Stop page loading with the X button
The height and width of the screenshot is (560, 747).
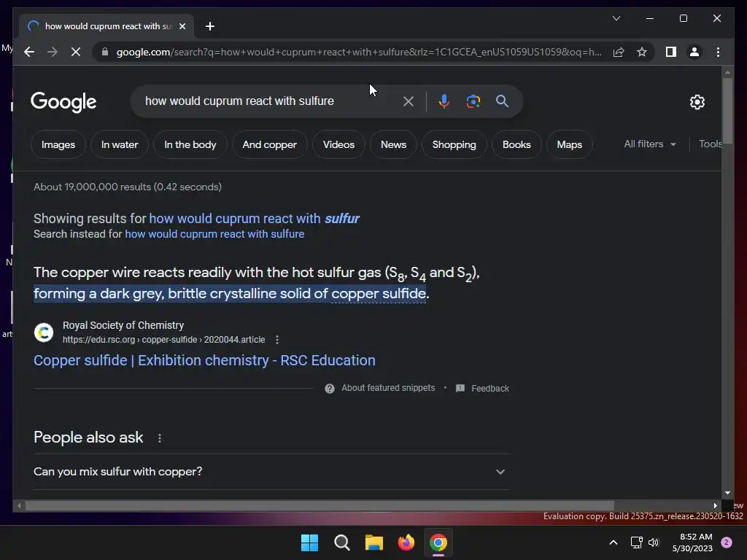pyautogui.click(x=76, y=52)
